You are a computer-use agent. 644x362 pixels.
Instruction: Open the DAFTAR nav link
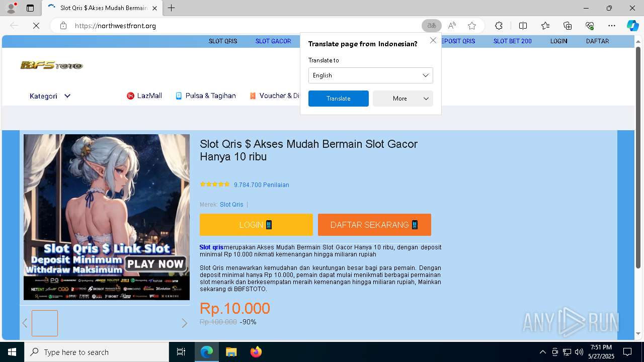[597, 41]
